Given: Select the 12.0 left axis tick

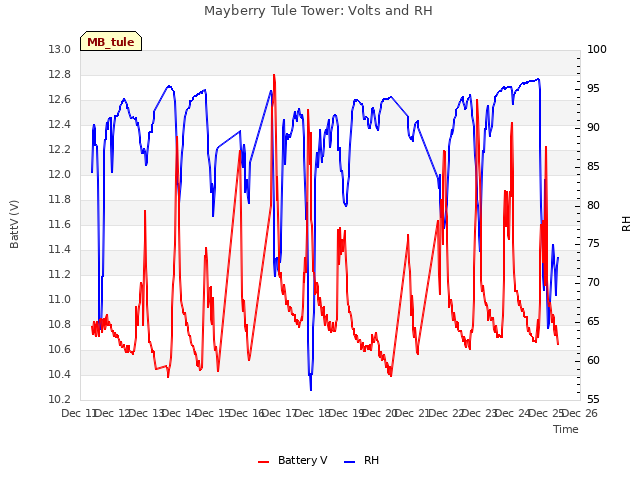Looking at the screenshot, I should [60, 175].
